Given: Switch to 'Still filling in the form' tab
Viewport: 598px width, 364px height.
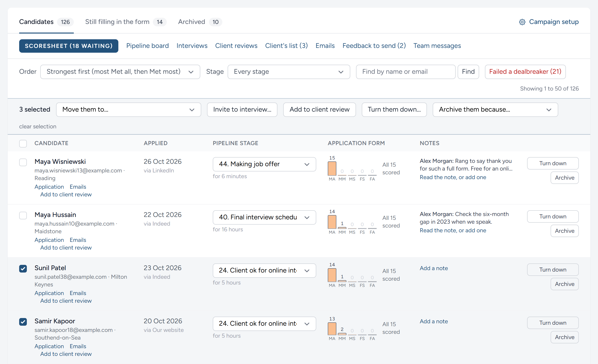Looking at the screenshot, I should point(126,22).
